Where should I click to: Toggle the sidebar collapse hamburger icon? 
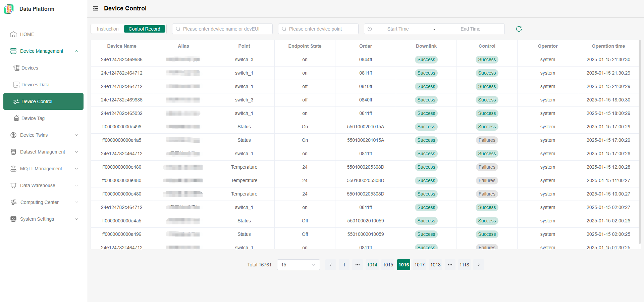click(x=96, y=8)
